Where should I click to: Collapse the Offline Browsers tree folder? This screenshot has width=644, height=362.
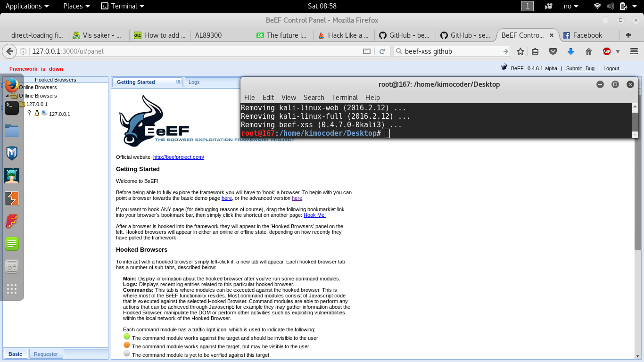point(7,96)
